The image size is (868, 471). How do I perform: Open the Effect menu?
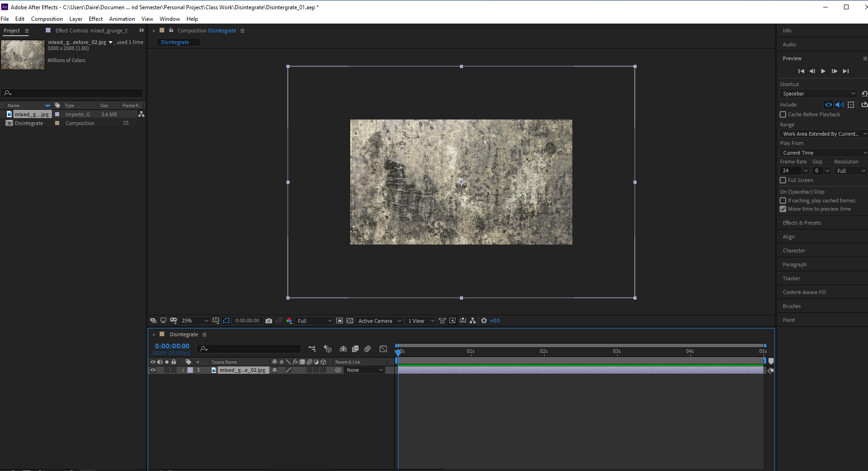tap(96, 19)
